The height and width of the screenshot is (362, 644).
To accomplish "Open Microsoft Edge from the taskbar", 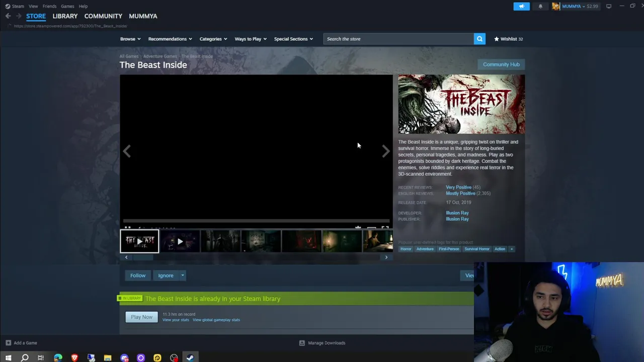I will [x=58, y=357].
